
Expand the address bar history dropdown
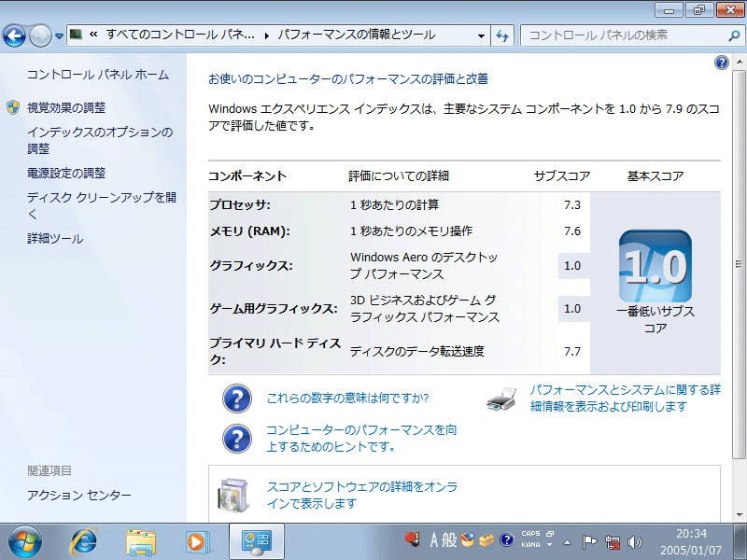(x=481, y=35)
